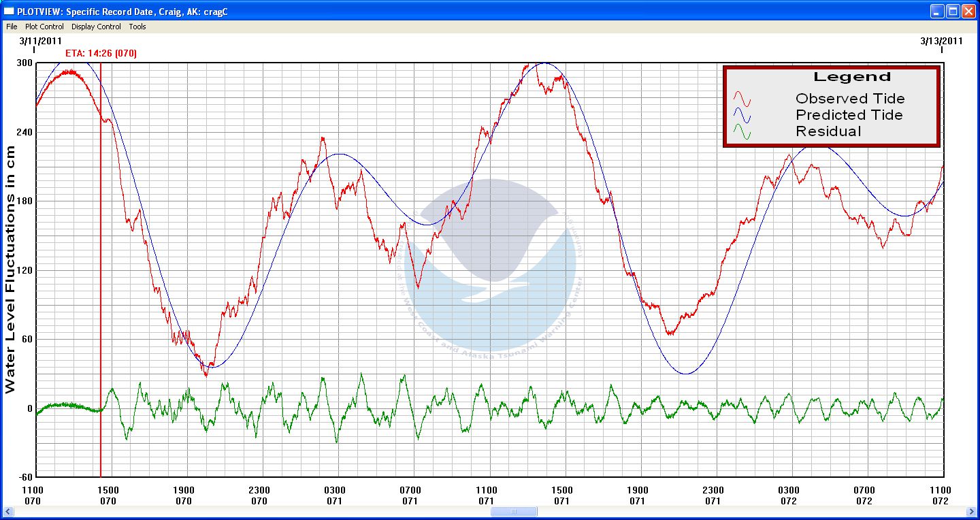Click the 120 y-axis value
The image size is (980, 520).
[24, 270]
